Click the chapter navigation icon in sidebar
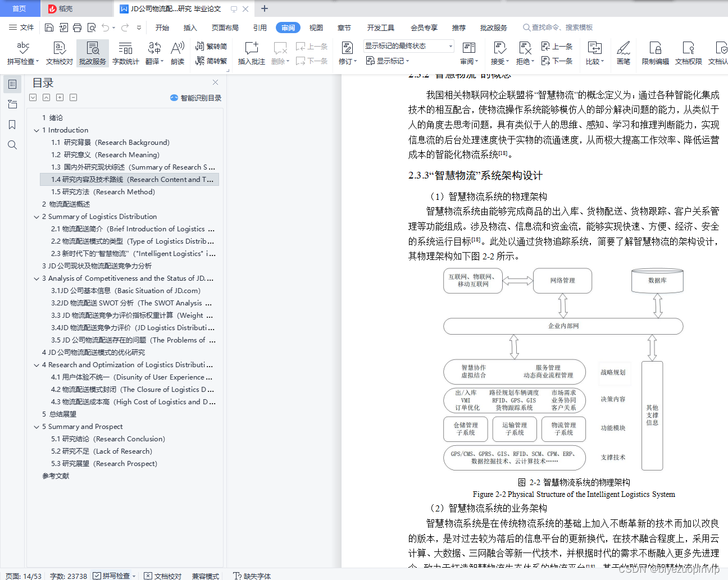The height and width of the screenshot is (580, 728). coord(12,104)
